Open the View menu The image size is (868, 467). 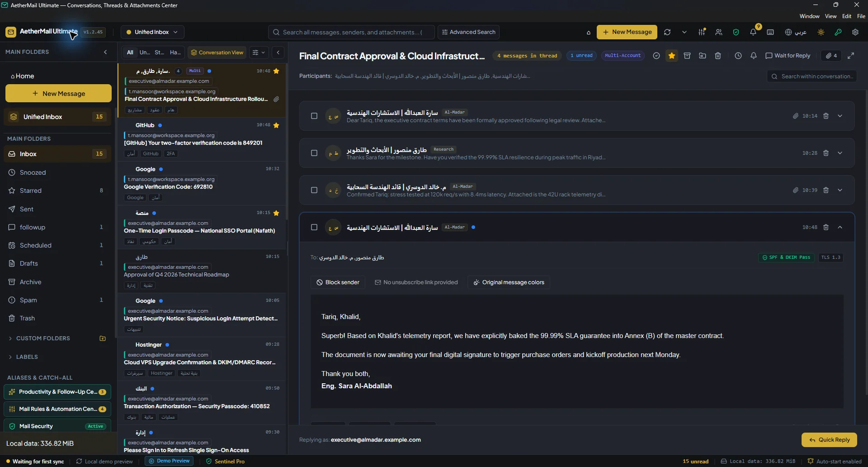(x=831, y=16)
